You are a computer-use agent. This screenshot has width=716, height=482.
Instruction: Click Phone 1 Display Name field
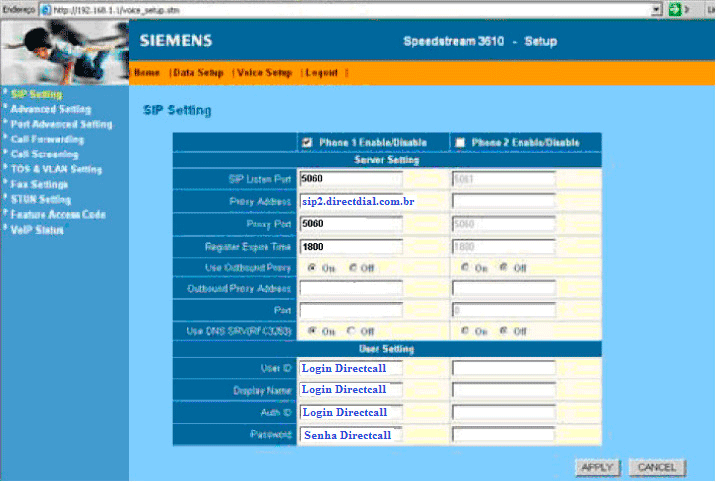[351, 389]
